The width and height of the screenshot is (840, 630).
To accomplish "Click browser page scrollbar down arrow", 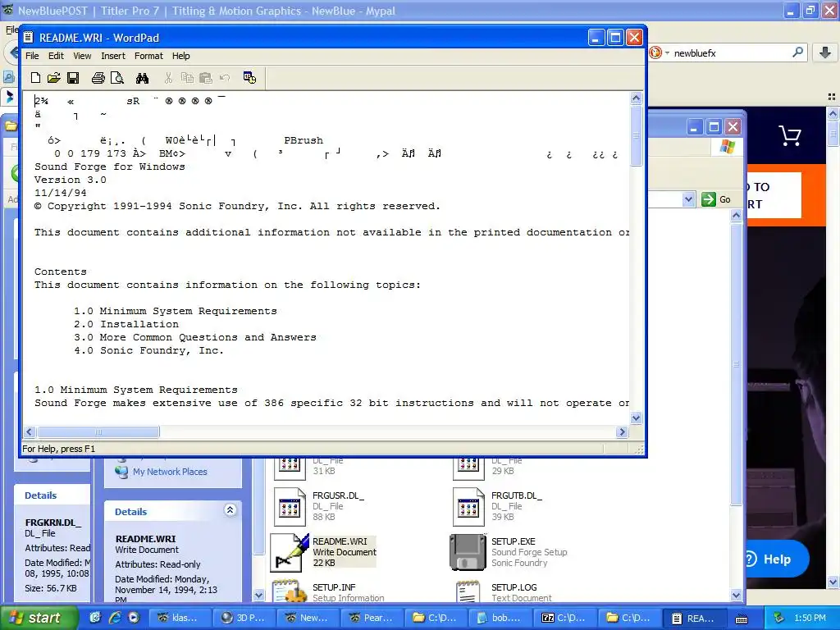I will coord(833,582).
